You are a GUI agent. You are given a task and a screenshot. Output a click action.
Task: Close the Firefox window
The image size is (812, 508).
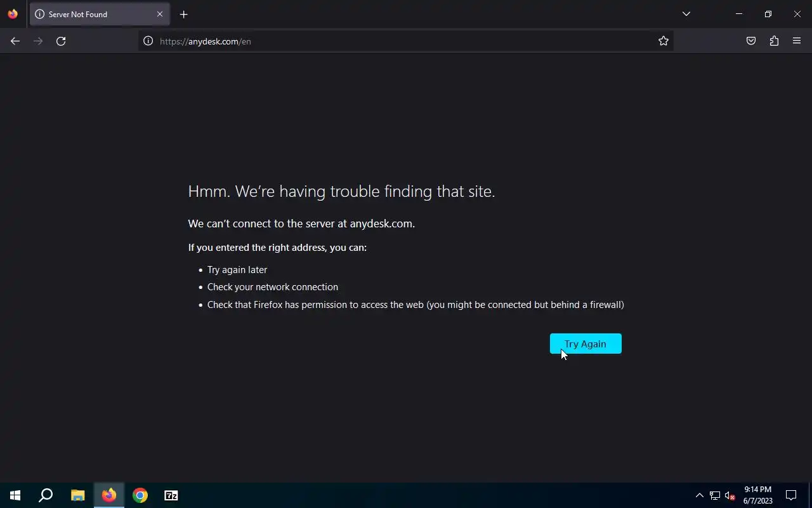pos(797,14)
